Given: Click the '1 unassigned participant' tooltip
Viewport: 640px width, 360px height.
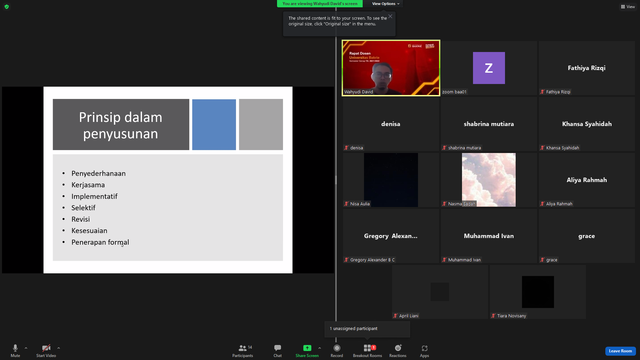Looking at the screenshot, I should [367, 329].
